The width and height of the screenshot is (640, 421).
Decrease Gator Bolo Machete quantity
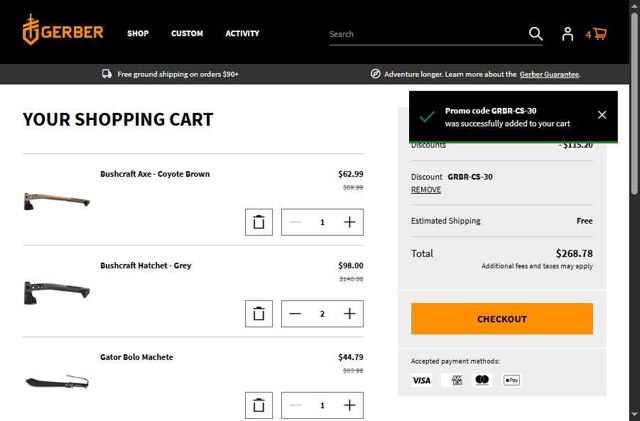point(295,405)
